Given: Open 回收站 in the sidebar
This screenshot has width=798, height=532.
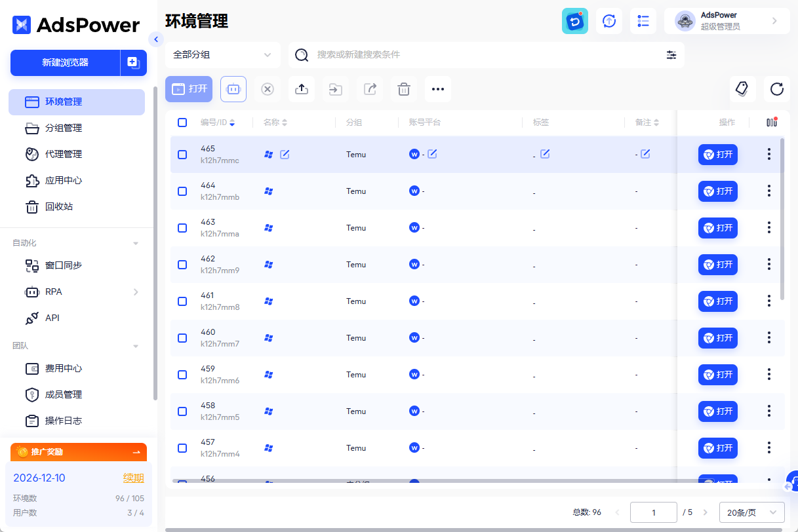Looking at the screenshot, I should point(77,207).
